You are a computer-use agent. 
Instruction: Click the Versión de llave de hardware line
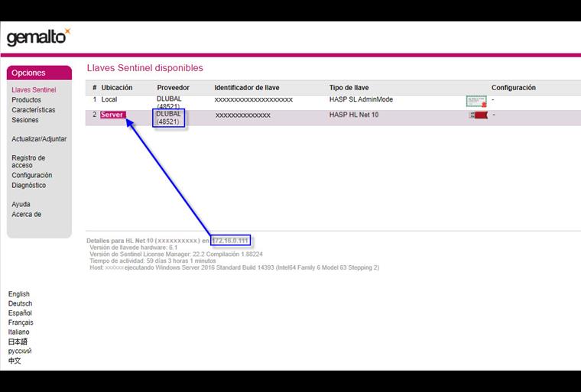[133, 248]
